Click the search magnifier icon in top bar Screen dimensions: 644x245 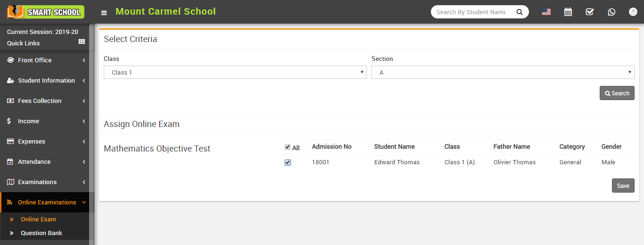(519, 12)
